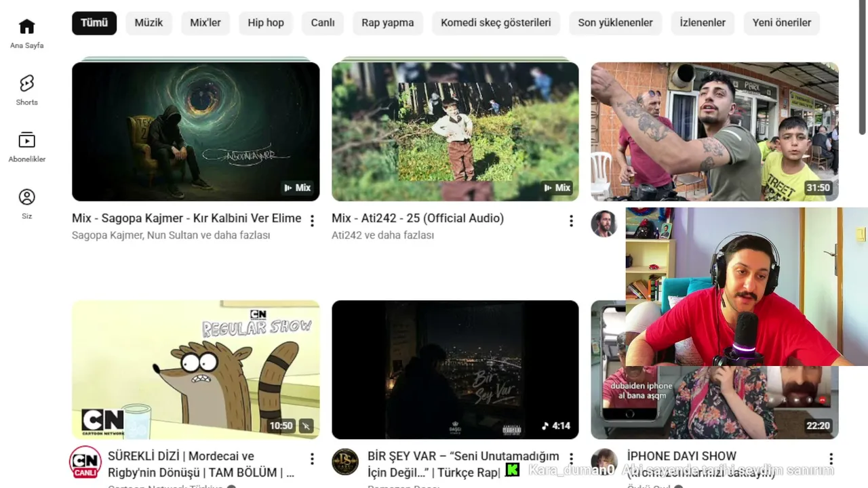
Task: Go to Ana Sayfa home icon
Action: click(26, 26)
